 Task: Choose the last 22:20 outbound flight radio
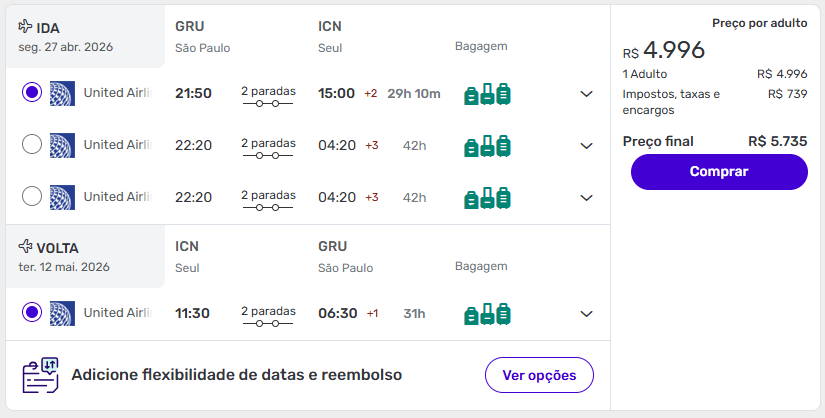(31, 197)
